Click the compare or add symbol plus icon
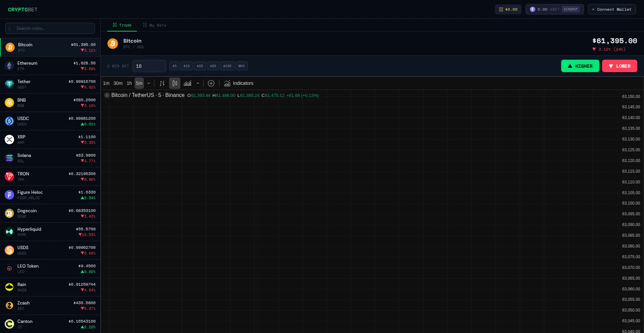Screen dimensions: 644x333 (x=211, y=83)
